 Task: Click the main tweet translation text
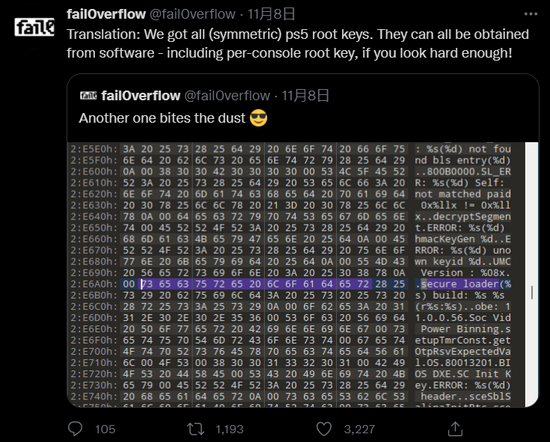point(298,43)
